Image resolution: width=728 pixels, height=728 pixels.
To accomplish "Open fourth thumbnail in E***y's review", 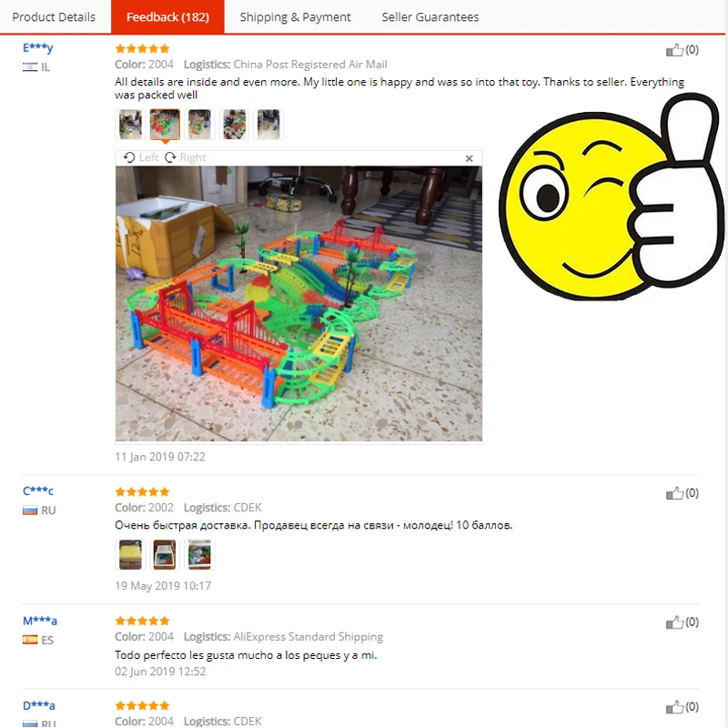I will tap(234, 125).
